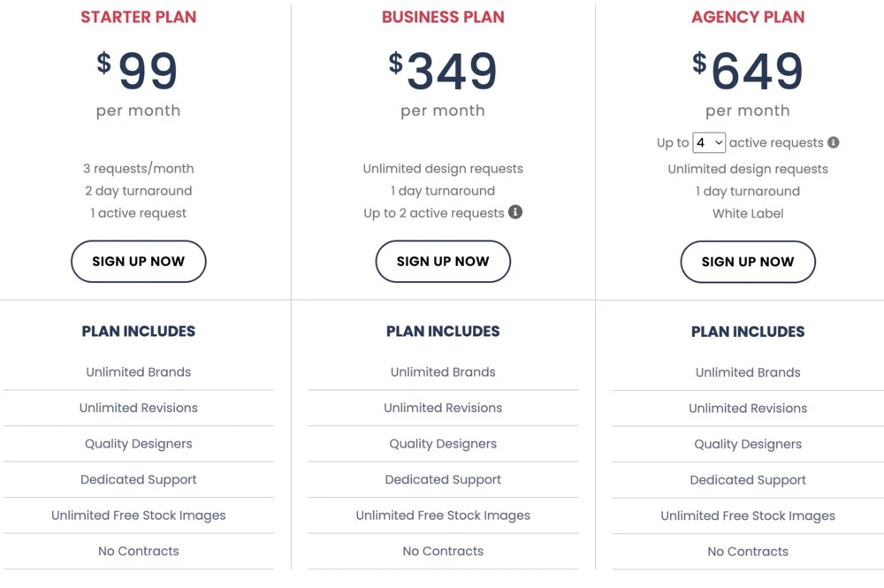The height and width of the screenshot is (588, 884).
Task: Click White Label in the Agency Plan
Action: pos(748,213)
